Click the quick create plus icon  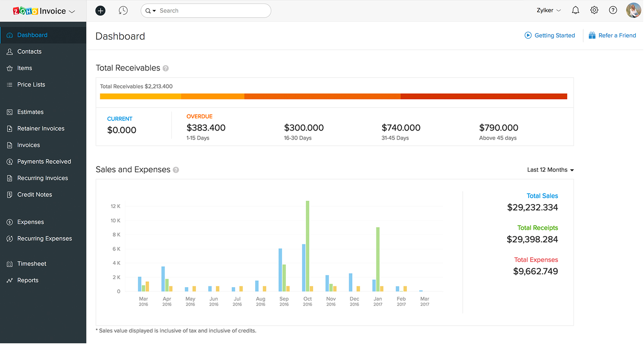100,11
